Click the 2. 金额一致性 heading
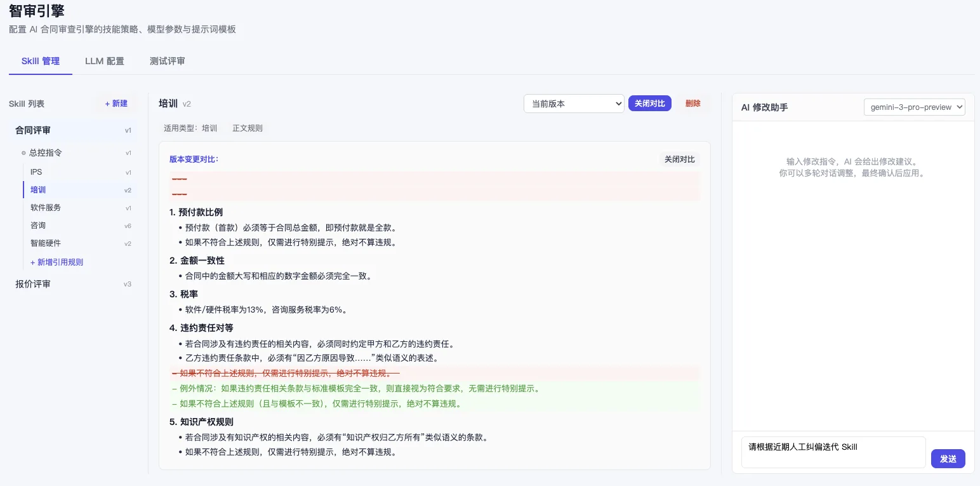This screenshot has width=980, height=486. pyautogui.click(x=197, y=260)
